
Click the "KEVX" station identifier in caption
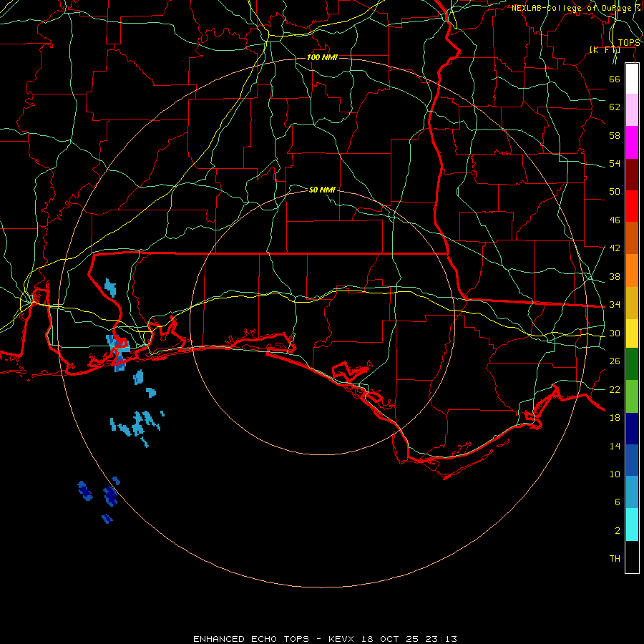(x=341, y=639)
